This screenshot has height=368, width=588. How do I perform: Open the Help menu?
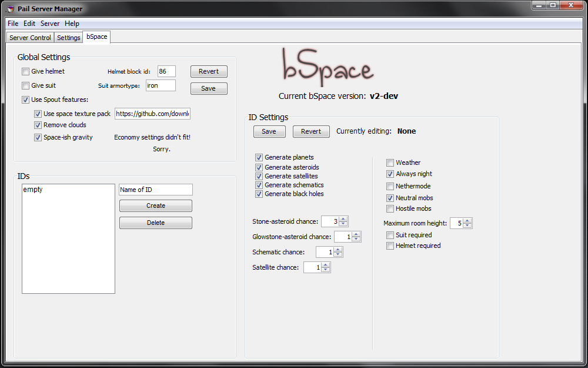(x=72, y=24)
